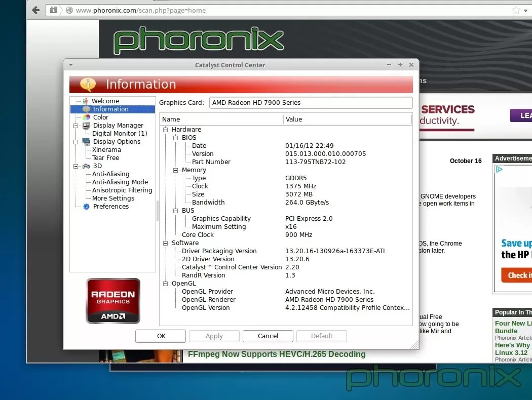This screenshot has width=532, height=400.
Task: Click the Phoronix logo on the webpage
Action: pos(199,41)
